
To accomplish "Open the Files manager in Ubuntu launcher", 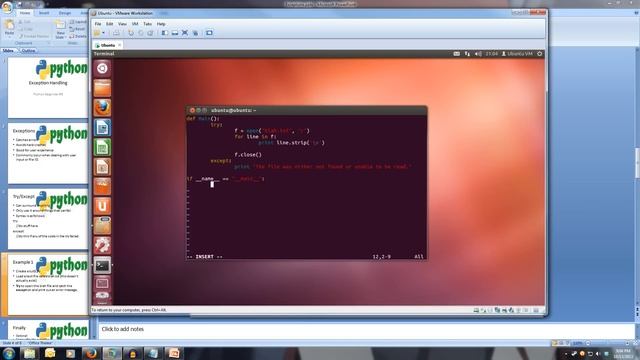I will (102, 88).
